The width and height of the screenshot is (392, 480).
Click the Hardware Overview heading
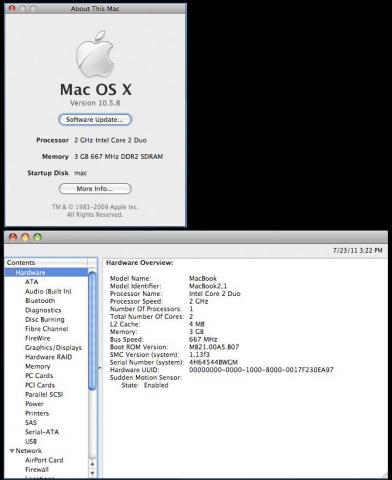pyautogui.click(x=140, y=263)
